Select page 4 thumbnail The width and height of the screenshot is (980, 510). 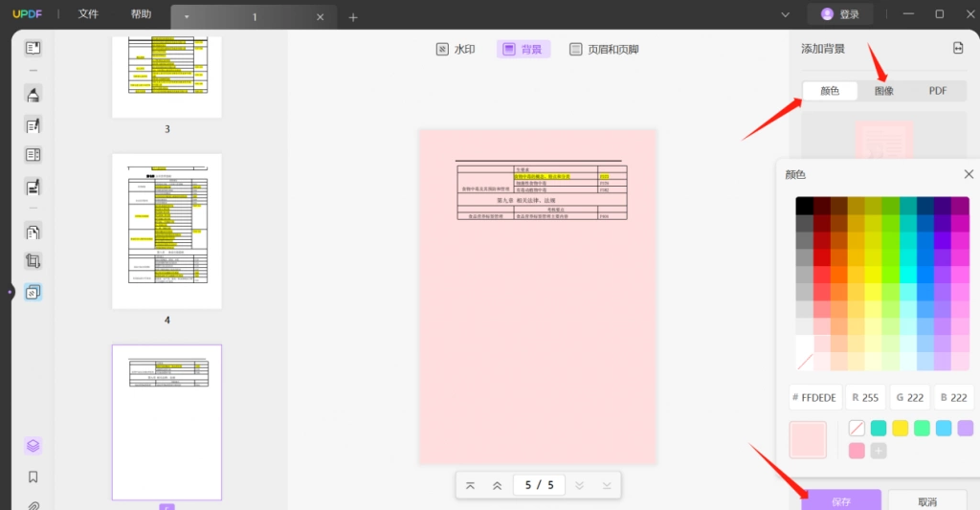(167, 232)
